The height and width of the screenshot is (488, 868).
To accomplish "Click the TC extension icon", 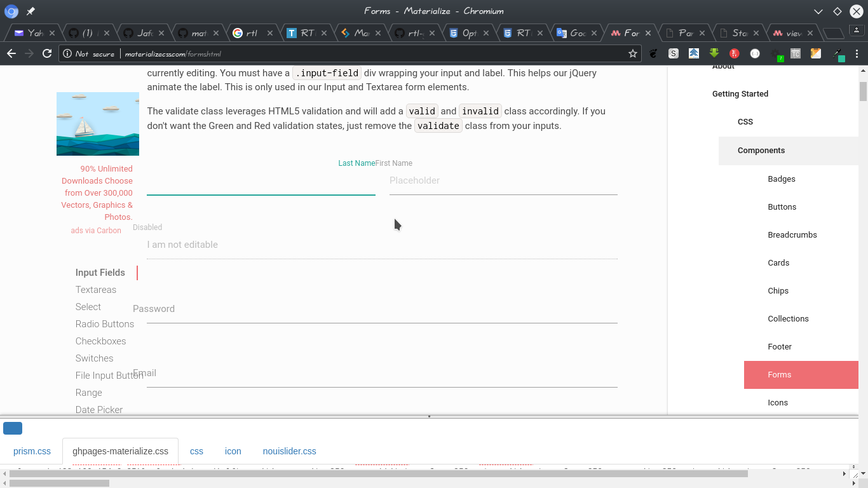I will [796, 53].
